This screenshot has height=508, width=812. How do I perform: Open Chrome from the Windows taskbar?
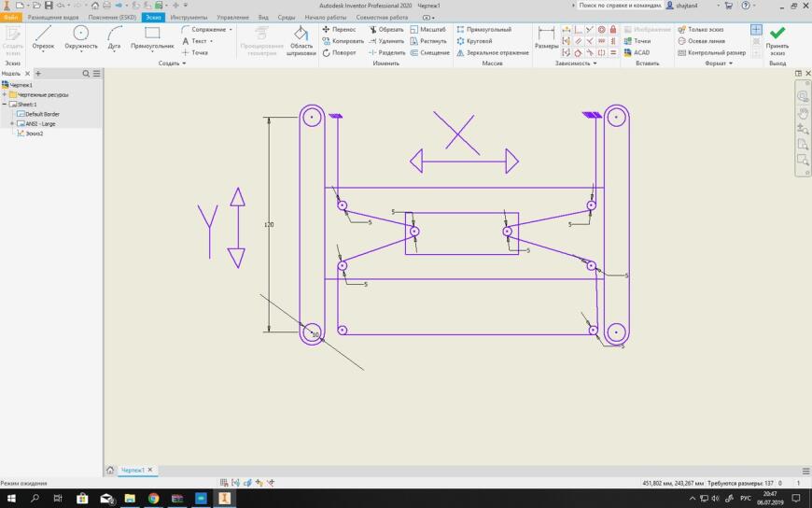(153, 498)
